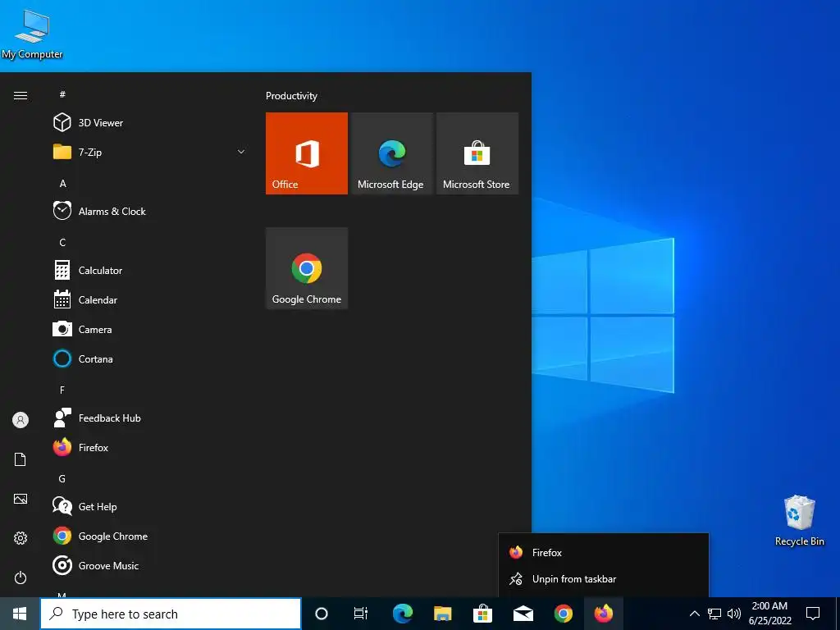
Task: Select My Computer desktop icon
Action: (x=32, y=34)
